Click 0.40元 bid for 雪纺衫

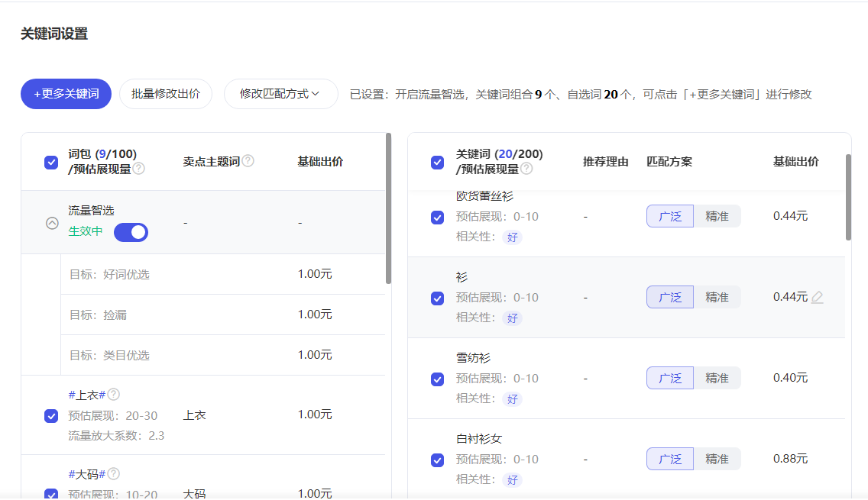[790, 378]
